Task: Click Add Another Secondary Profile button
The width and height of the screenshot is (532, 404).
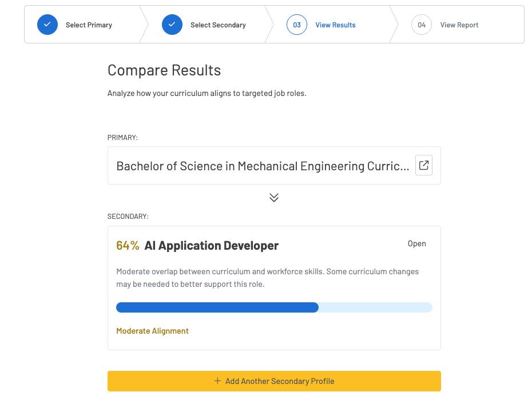Action: [274, 381]
